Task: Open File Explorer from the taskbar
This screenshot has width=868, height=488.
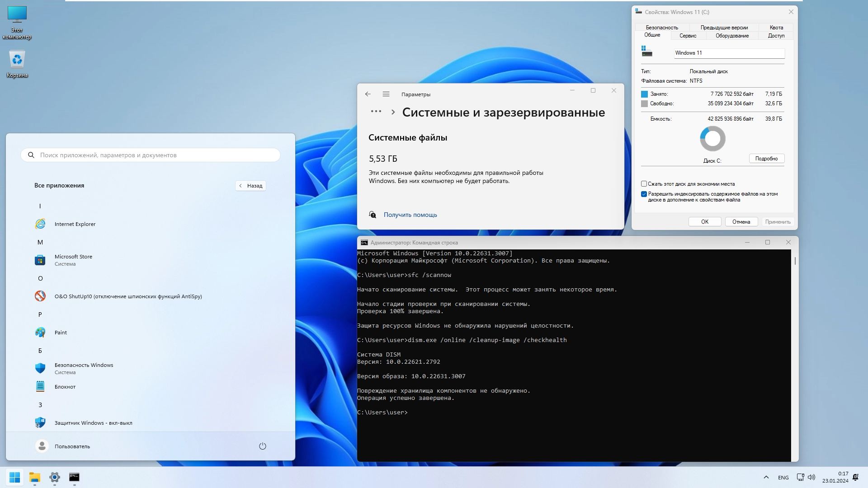Action: (x=35, y=478)
